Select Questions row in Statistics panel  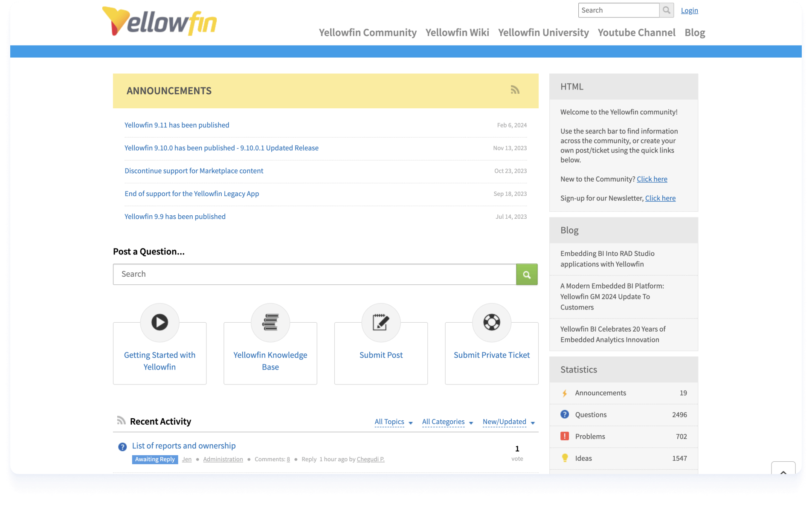623,415
